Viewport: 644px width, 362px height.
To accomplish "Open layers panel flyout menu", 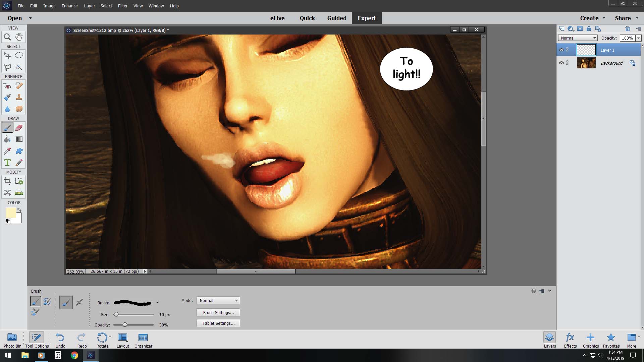I will tap(638, 29).
